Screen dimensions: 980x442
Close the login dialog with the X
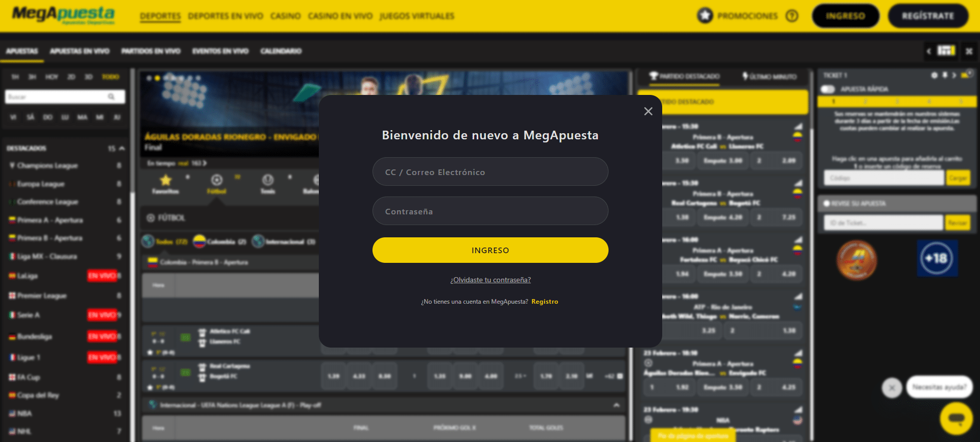pyautogui.click(x=648, y=111)
